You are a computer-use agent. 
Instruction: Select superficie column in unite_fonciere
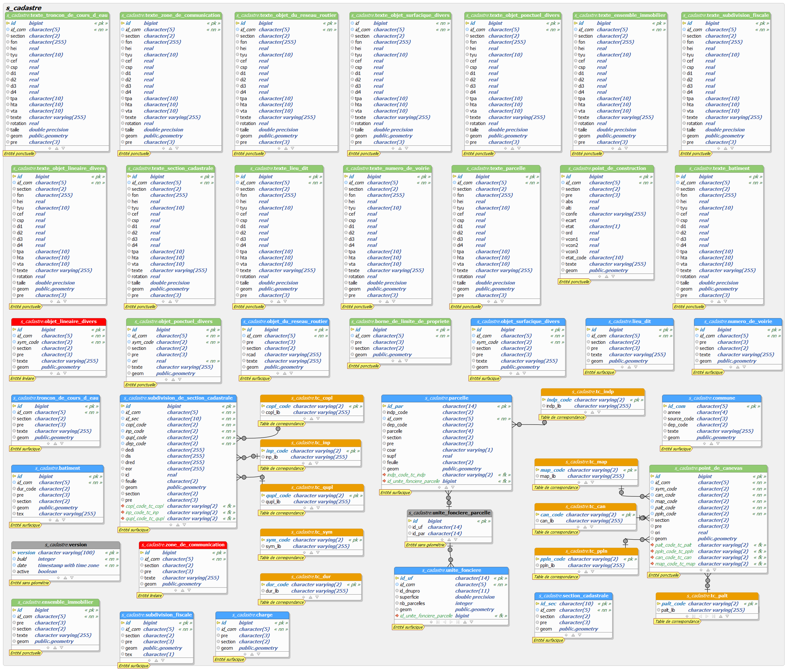coord(410,597)
